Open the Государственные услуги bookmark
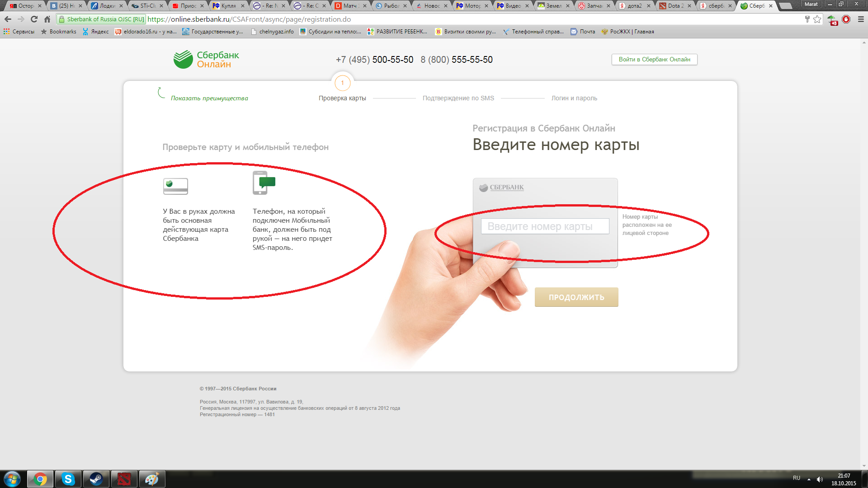Screen dimensions: 868x488 coord(212,32)
